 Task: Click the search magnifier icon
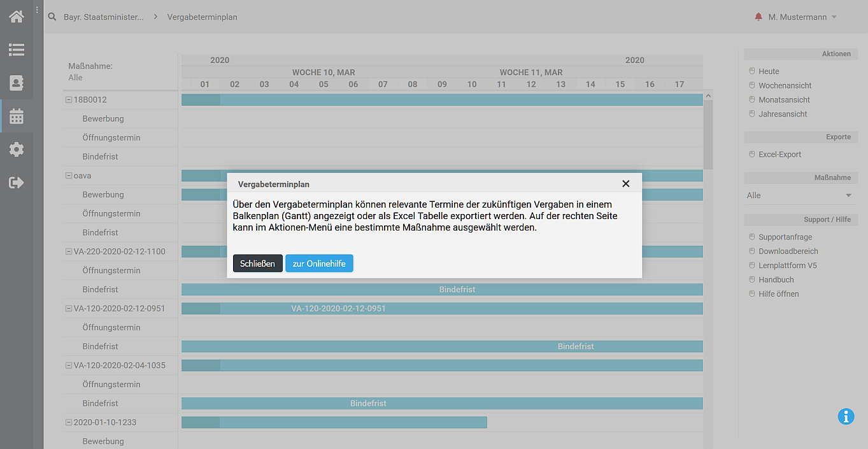tap(52, 17)
